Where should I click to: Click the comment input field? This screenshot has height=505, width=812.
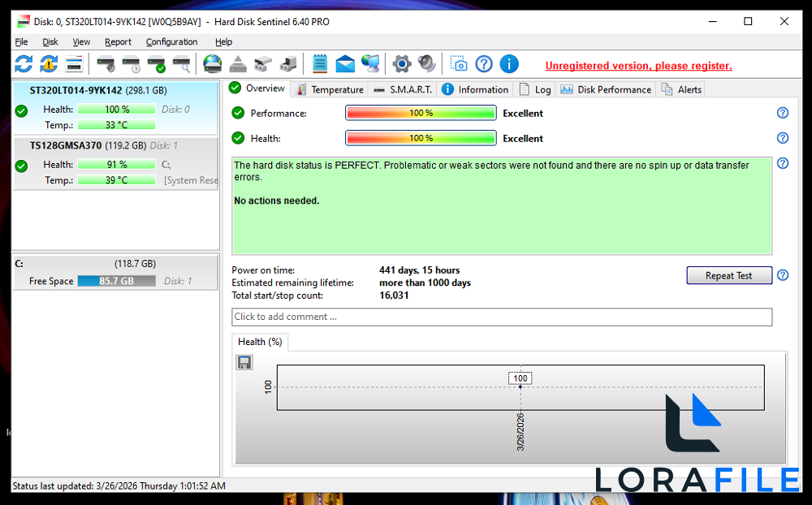501,317
